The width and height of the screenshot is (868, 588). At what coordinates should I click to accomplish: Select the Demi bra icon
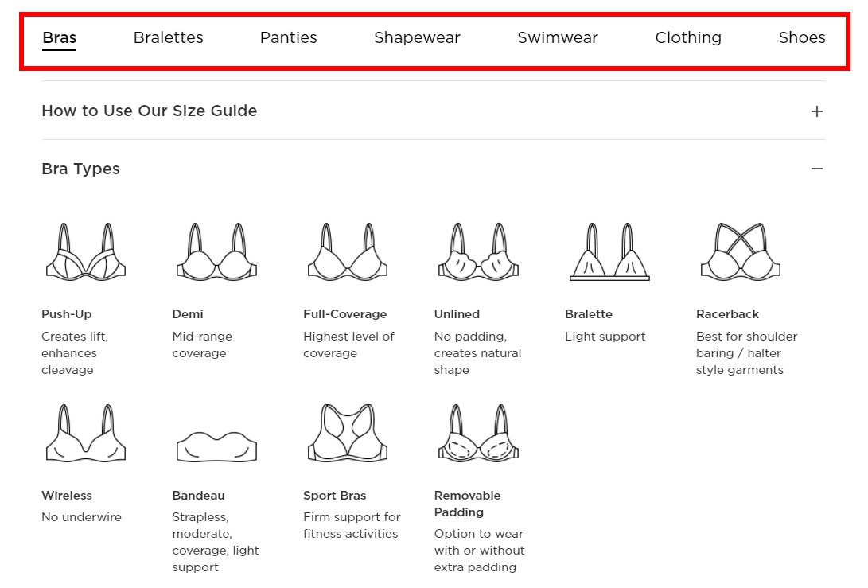216,251
